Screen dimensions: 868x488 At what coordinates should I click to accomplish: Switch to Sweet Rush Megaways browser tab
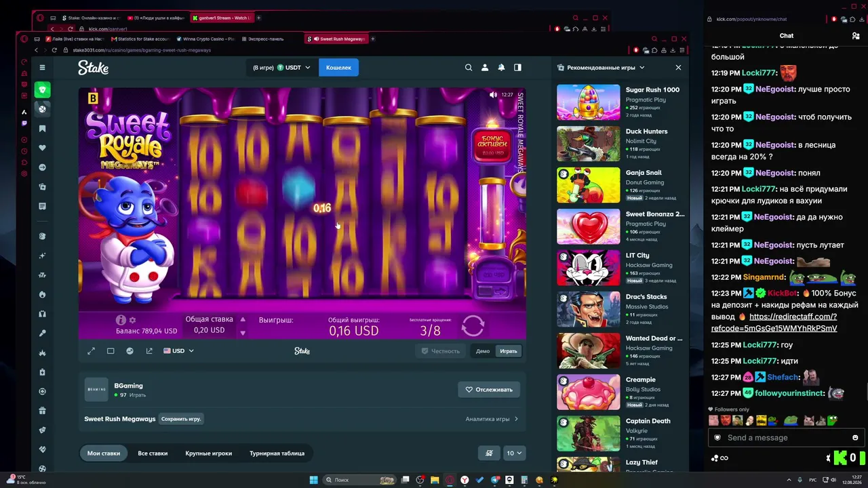coord(336,39)
